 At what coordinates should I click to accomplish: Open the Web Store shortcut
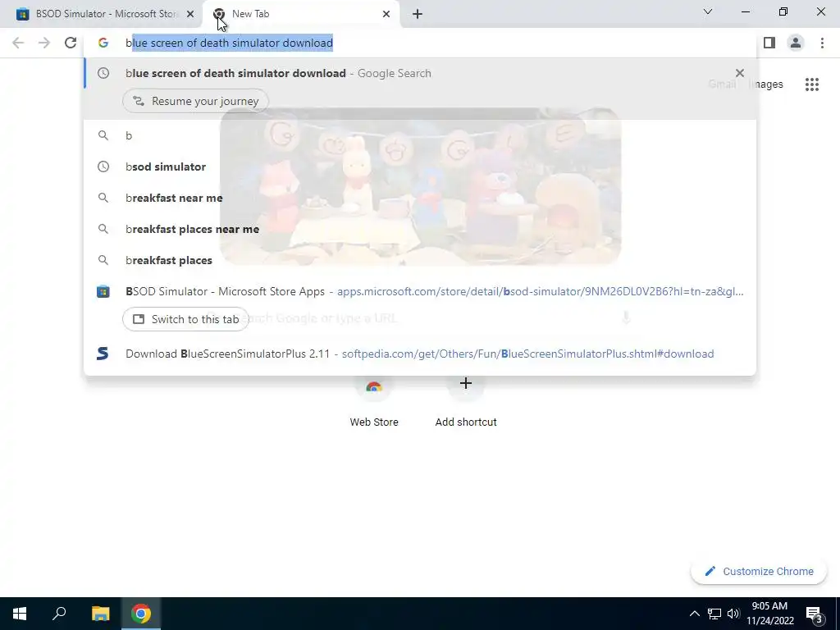click(x=374, y=402)
